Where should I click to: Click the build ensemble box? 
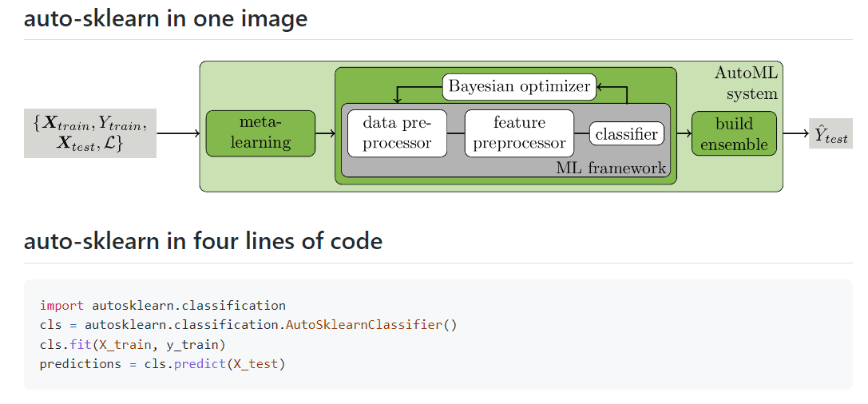coord(734,134)
